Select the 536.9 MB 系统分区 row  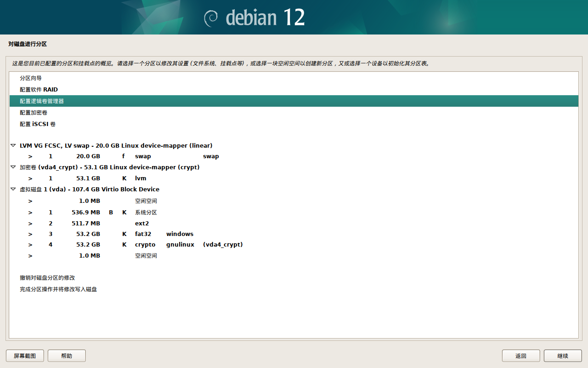click(x=294, y=213)
